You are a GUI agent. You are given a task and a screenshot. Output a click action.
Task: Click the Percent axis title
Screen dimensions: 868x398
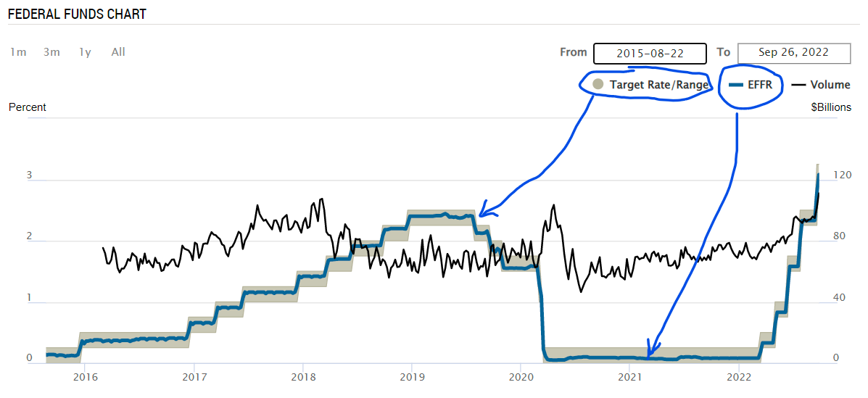click(28, 107)
